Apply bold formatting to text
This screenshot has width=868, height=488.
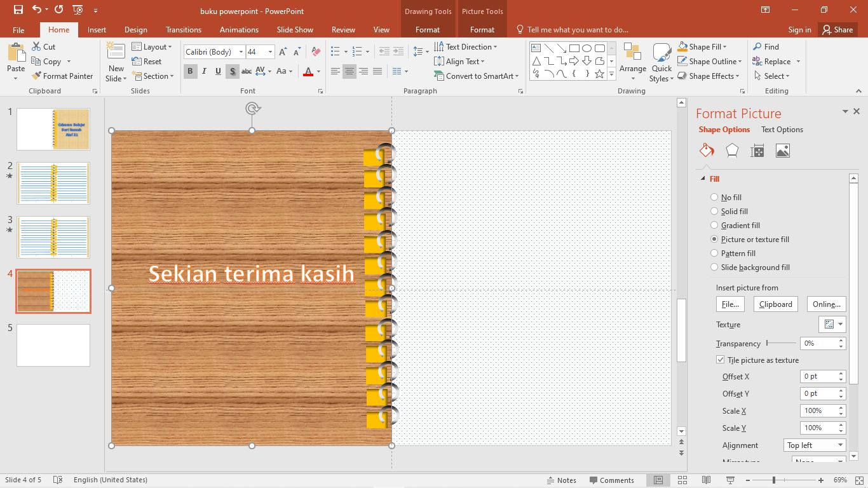(x=190, y=71)
